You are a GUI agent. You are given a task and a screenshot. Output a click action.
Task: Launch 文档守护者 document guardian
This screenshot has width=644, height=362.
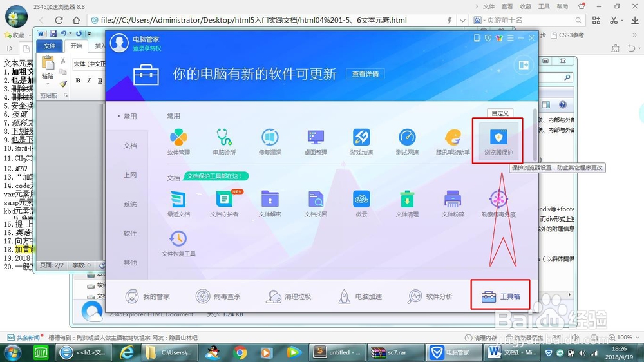[x=224, y=204]
